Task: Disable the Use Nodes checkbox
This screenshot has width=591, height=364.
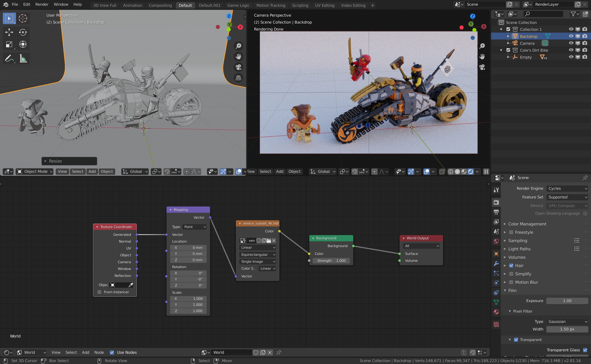Action: [x=112, y=352]
